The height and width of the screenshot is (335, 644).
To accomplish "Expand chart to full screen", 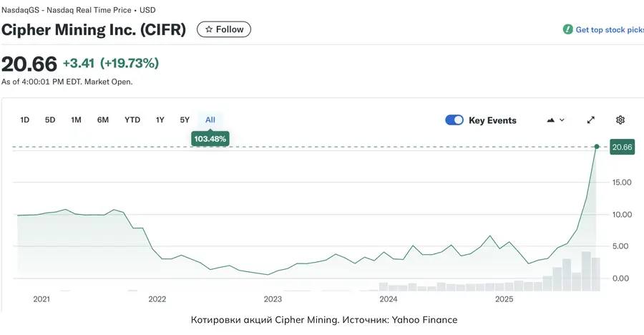I will click(x=591, y=120).
